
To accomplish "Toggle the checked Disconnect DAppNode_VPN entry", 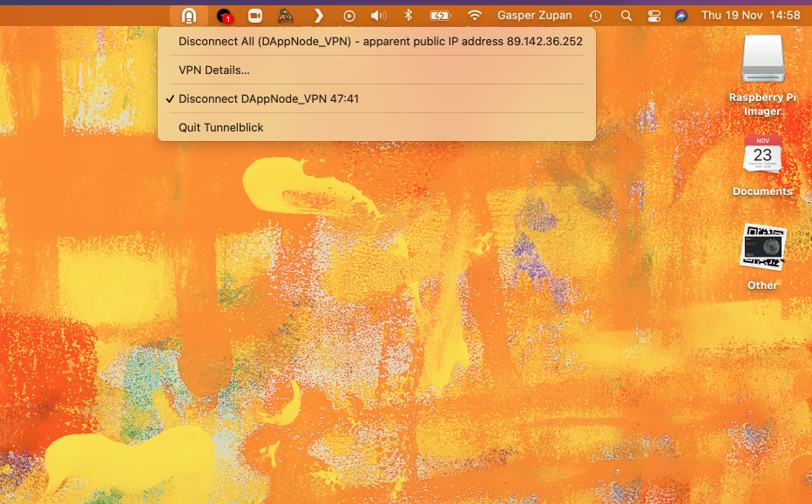I will click(x=268, y=99).
